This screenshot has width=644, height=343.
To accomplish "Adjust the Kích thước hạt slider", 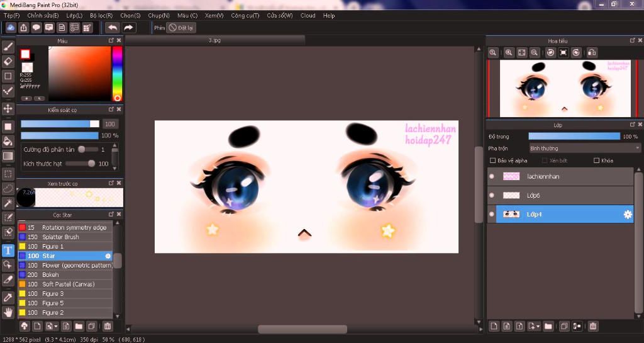I will pyautogui.click(x=80, y=164).
